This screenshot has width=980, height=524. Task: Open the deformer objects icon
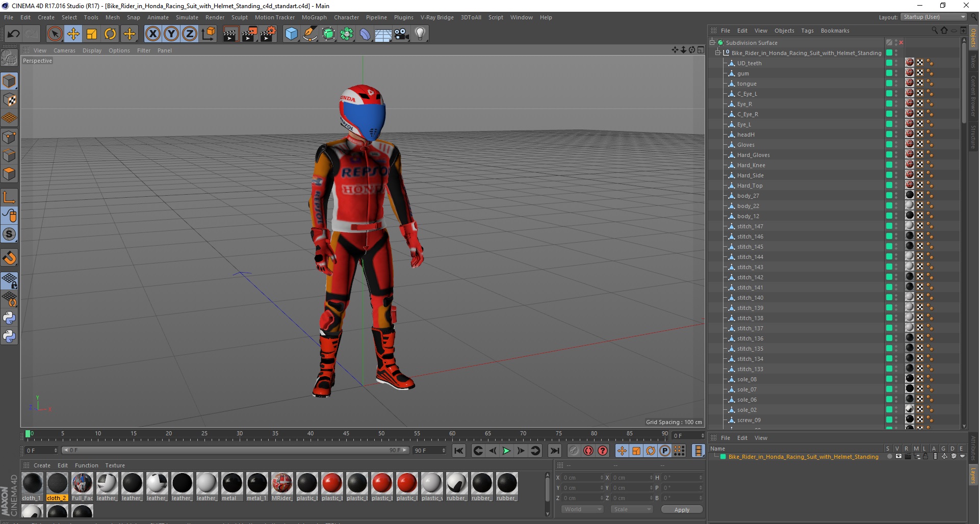(x=365, y=34)
